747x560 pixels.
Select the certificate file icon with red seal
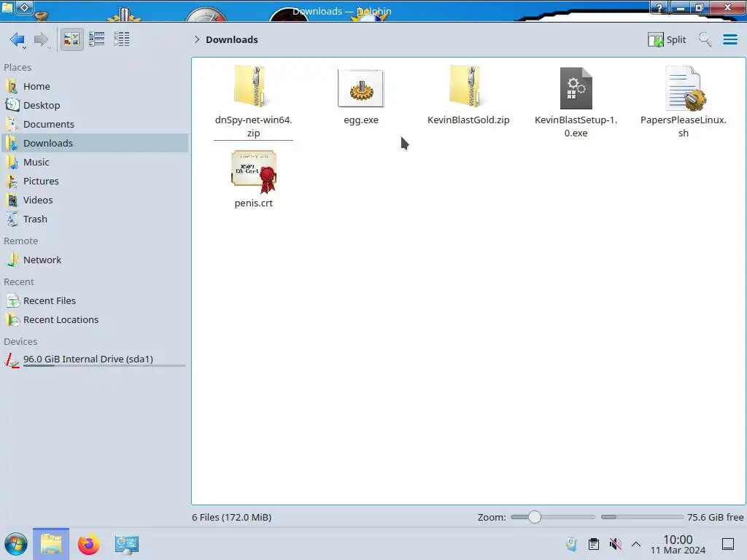point(254,171)
